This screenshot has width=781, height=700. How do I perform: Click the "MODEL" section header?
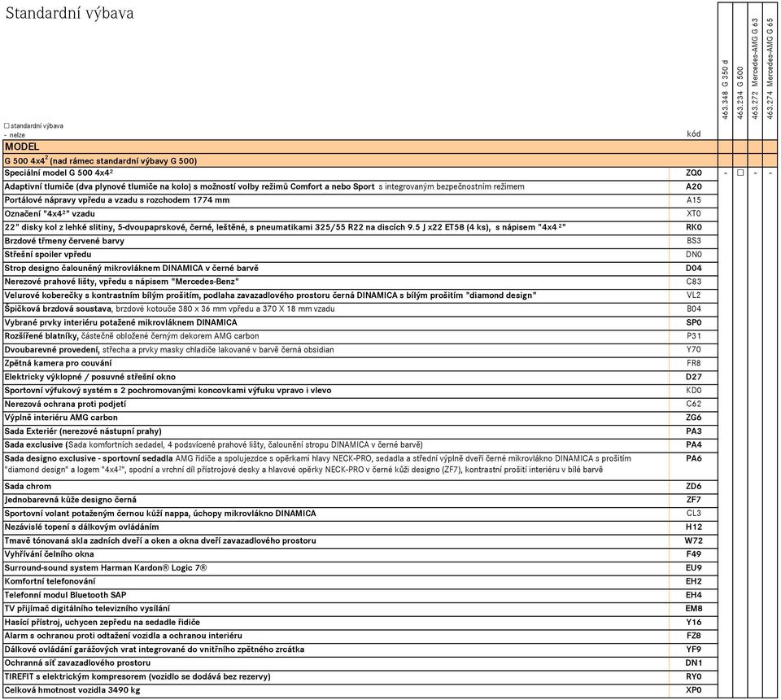point(22,147)
